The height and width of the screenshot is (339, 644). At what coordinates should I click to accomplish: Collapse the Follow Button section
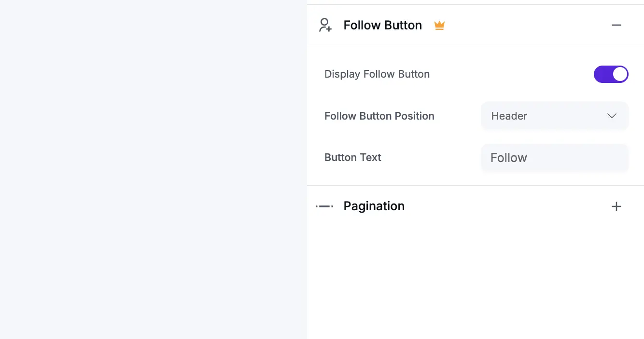point(616,25)
